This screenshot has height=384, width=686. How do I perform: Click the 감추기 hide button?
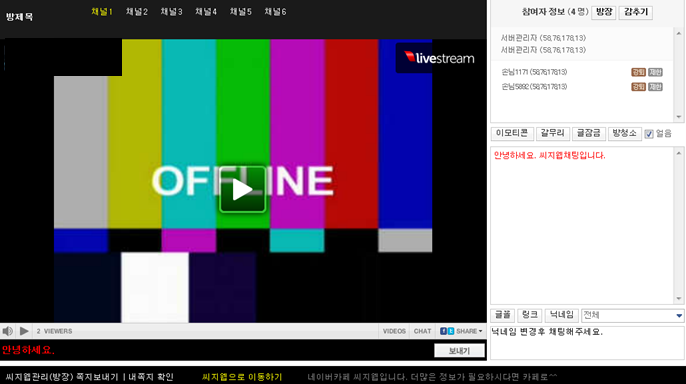pos(636,12)
